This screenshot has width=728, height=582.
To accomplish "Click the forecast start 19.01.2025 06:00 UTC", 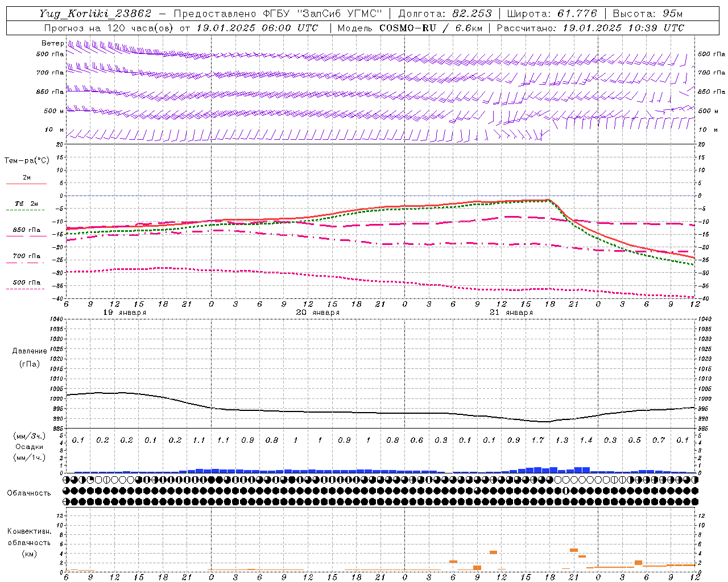I will 257,27.
